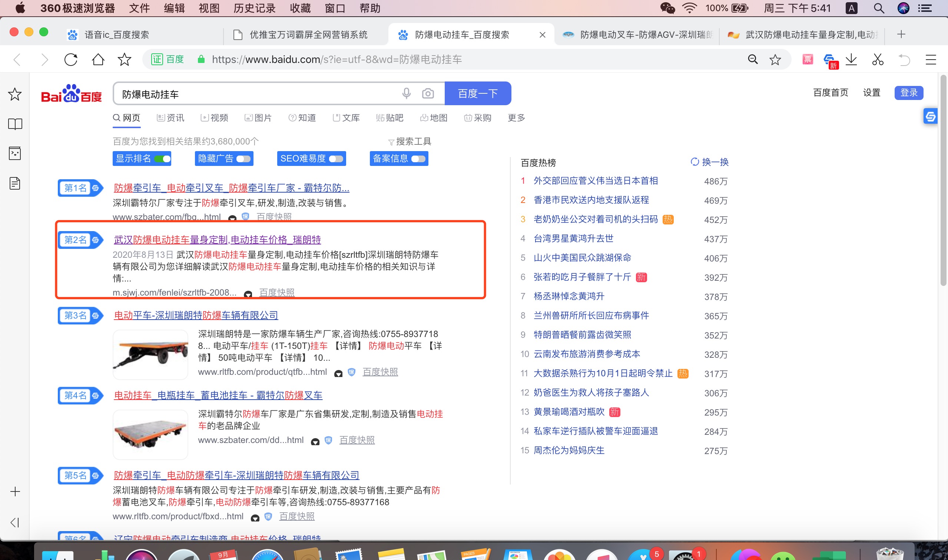948x560 pixels.
Task: Click the red ticket extension icon
Action: [808, 59]
